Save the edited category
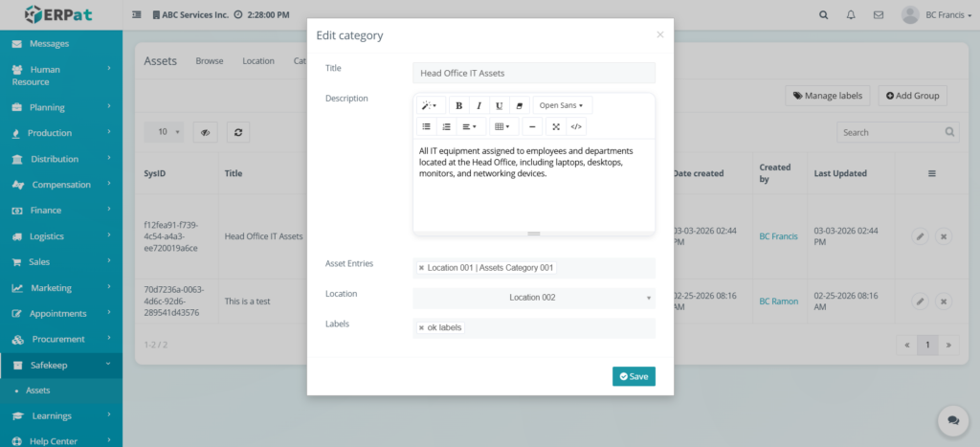Image resolution: width=980 pixels, height=447 pixels. 634,376
